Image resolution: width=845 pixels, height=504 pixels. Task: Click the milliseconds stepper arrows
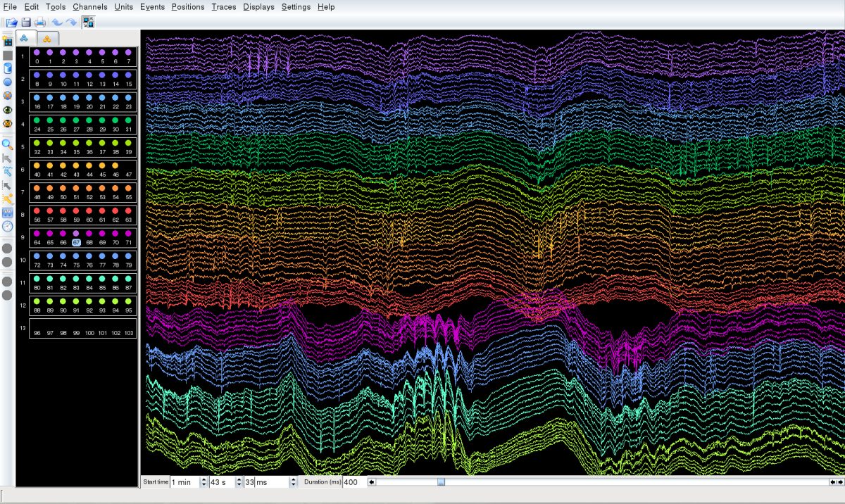coord(292,482)
